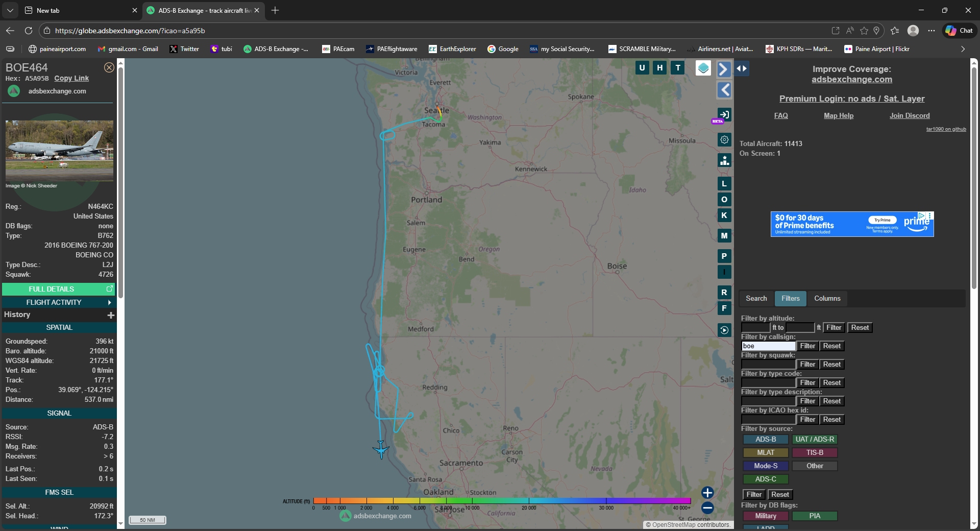The image size is (980, 531).
Task: Switch to the Columns tab
Action: 827,299
